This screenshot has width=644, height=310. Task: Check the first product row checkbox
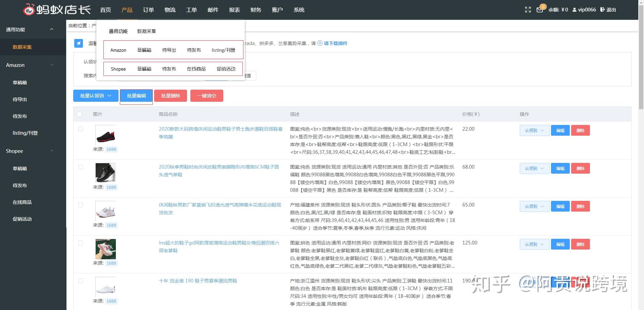(x=81, y=129)
